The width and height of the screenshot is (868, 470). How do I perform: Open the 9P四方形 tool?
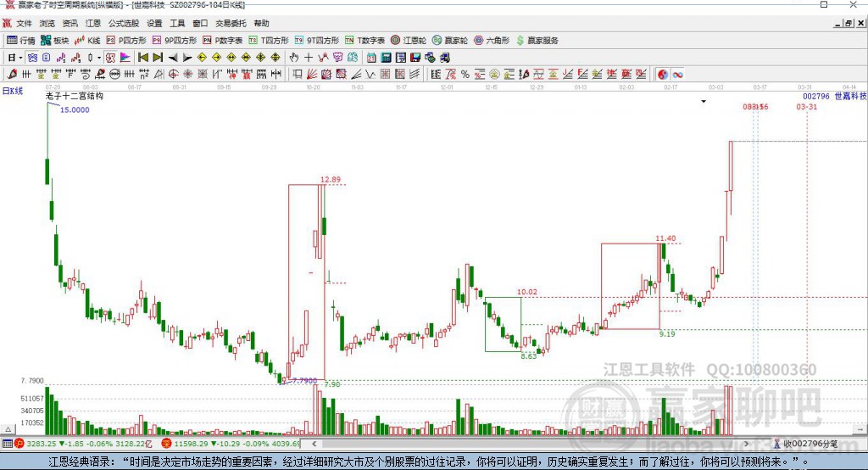174,41
